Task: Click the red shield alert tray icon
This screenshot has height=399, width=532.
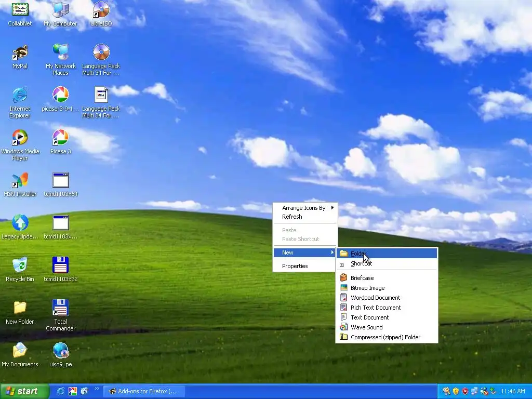Action: coord(465,391)
